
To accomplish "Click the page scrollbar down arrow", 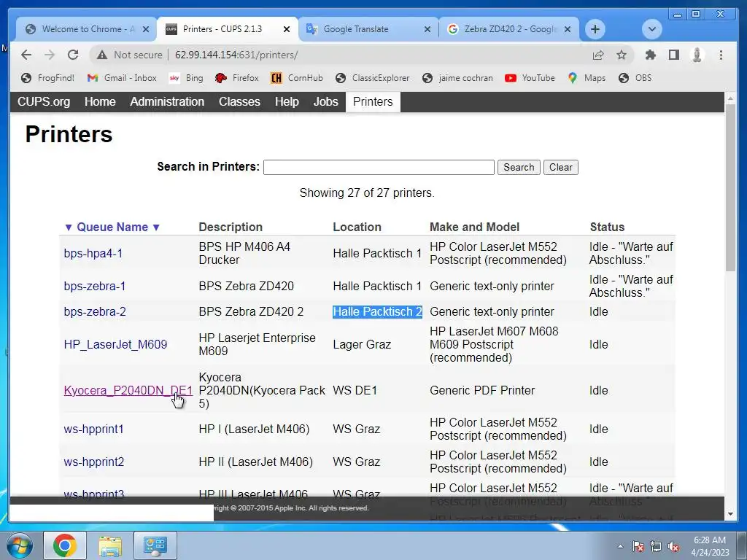I will pos(730,514).
